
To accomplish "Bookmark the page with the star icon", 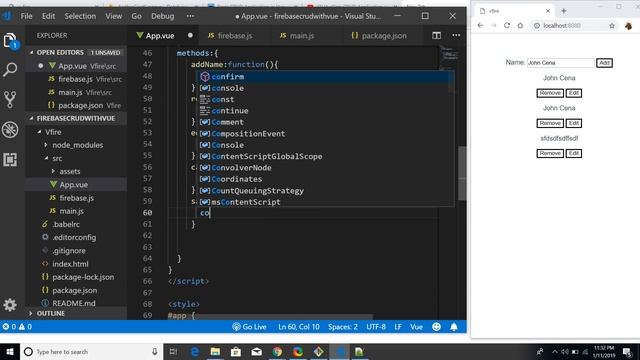I will tap(611, 26).
